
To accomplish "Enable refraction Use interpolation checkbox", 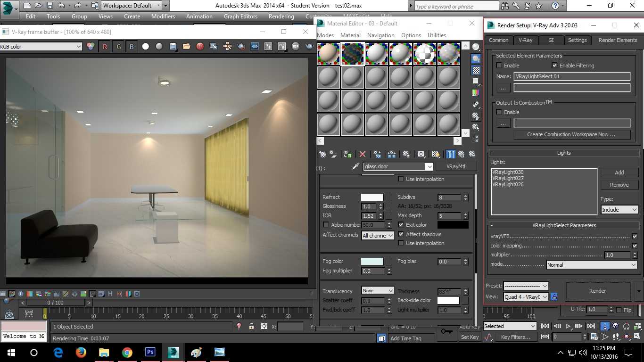I will 401,243.
